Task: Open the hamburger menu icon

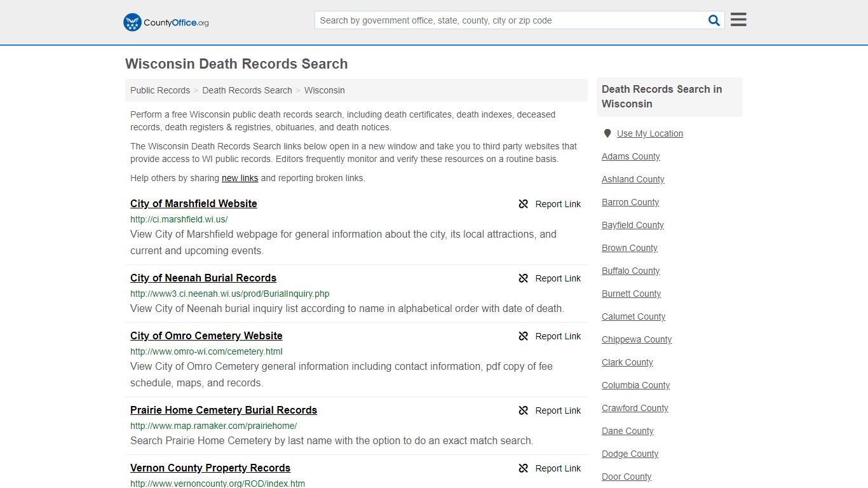Action: click(x=738, y=20)
